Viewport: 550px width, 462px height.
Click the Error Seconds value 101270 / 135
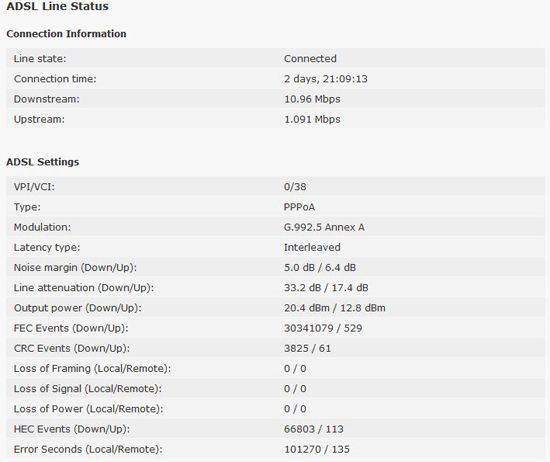(x=317, y=449)
